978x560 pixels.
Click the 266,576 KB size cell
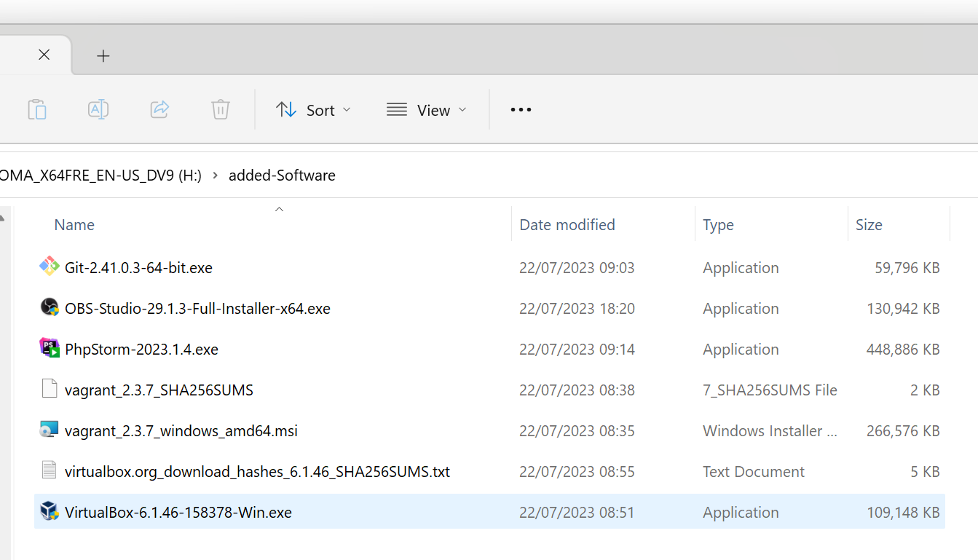pyautogui.click(x=903, y=431)
